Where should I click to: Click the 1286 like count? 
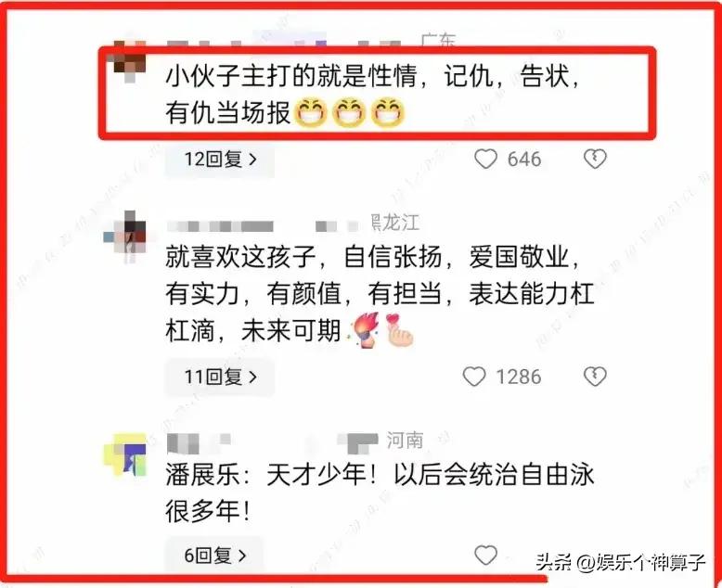[519, 377]
